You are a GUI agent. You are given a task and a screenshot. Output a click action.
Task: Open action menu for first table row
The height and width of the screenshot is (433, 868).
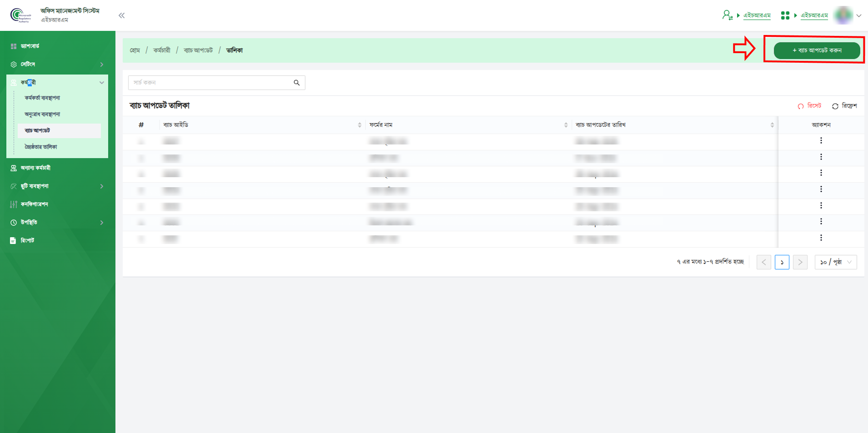click(821, 141)
